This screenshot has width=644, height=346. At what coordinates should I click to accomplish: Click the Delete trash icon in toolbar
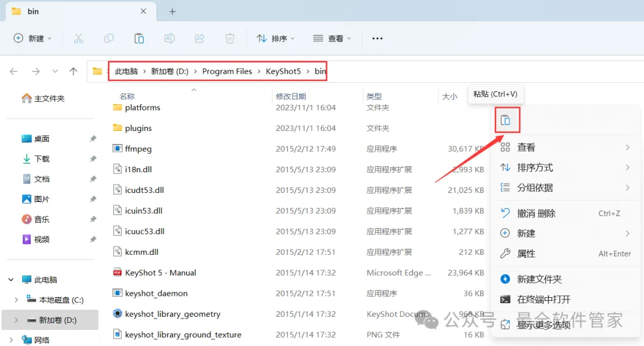[230, 39]
